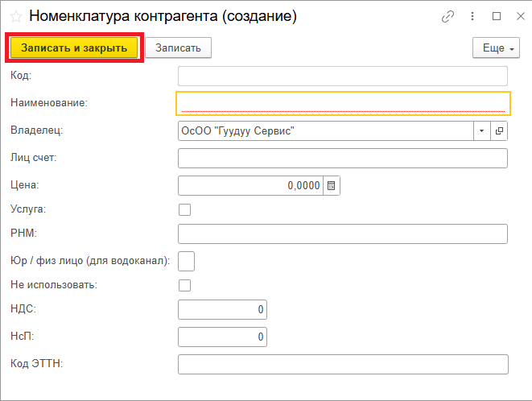This screenshot has width=532, height=401.
Task: Copy link to this form via chain icon
Action: (x=447, y=16)
